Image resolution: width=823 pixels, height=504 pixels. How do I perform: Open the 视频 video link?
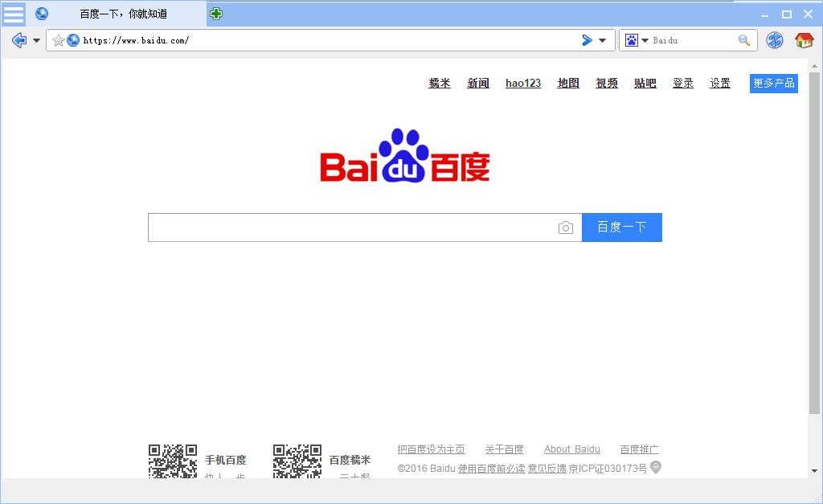point(607,83)
